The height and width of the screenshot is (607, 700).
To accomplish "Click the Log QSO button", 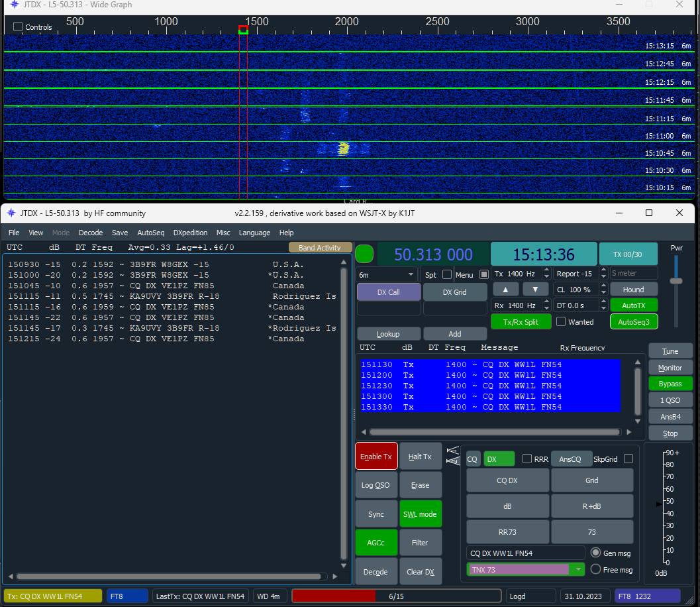I will click(376, 484).
